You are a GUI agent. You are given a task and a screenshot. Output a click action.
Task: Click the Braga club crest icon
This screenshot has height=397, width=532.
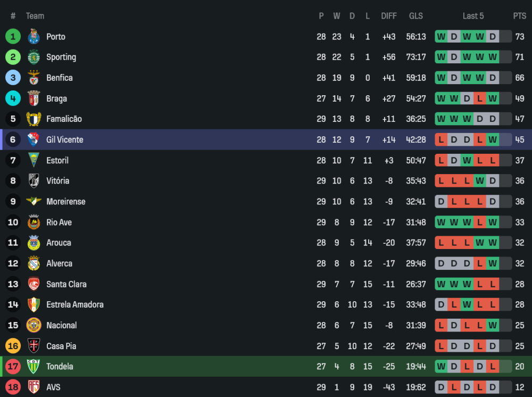pyautogui.click(x=34, y=98)
